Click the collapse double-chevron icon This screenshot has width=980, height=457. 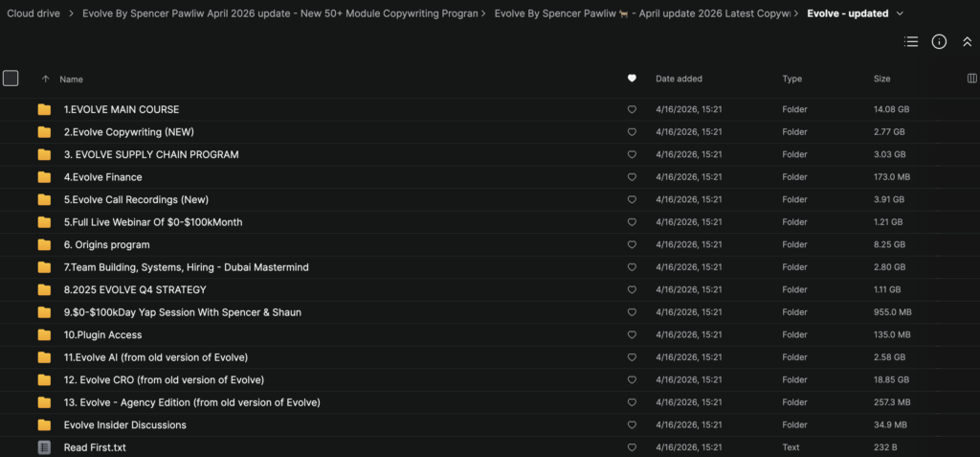coord(968,42)
